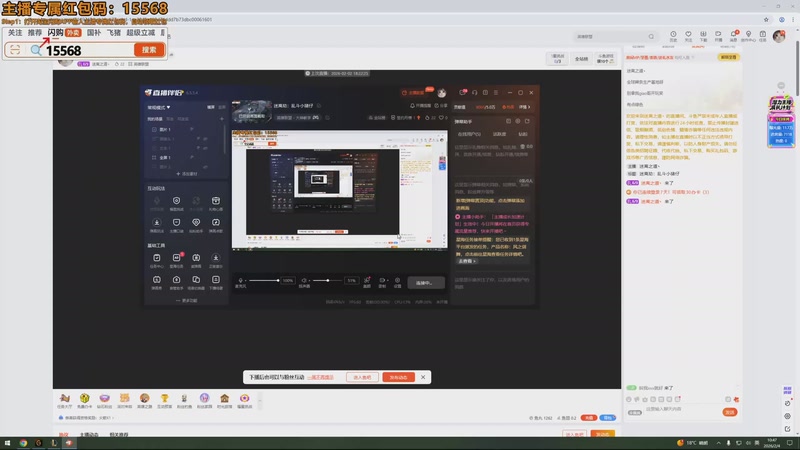Click the orange 发送 chat send button
The height and width of the screenshot is (450, 800).
(x=730, y=412)
